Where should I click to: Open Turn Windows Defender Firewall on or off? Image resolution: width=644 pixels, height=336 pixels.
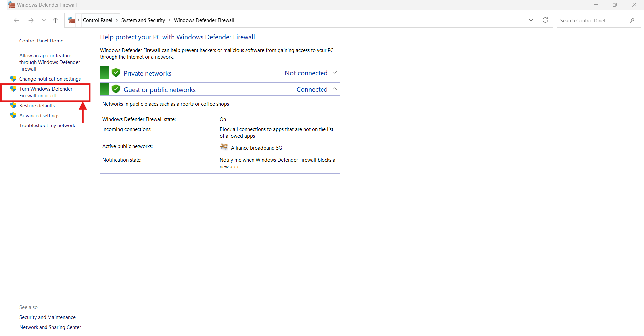[46, 92]
